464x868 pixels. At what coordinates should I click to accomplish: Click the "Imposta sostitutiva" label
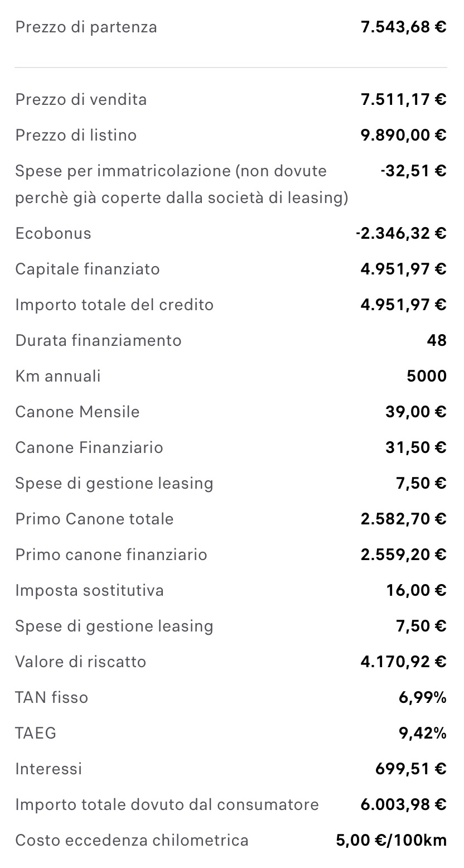point(90,590)
